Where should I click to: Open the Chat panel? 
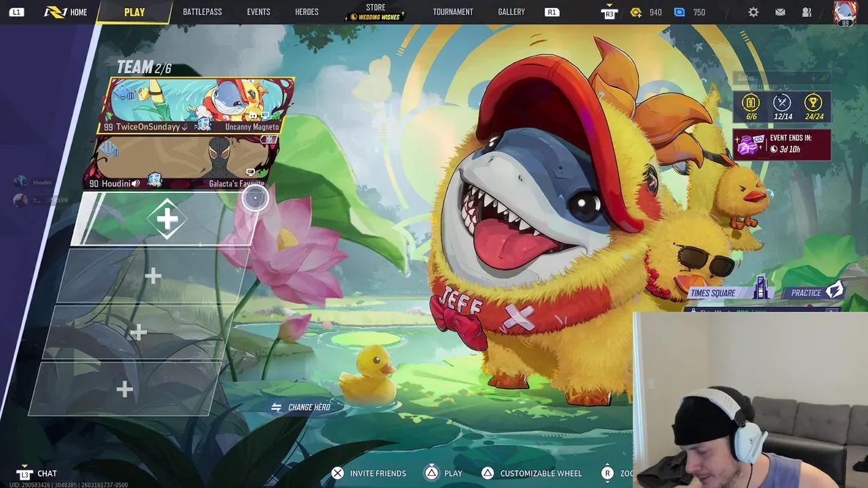pyautogui.click(x=37, y=474)
